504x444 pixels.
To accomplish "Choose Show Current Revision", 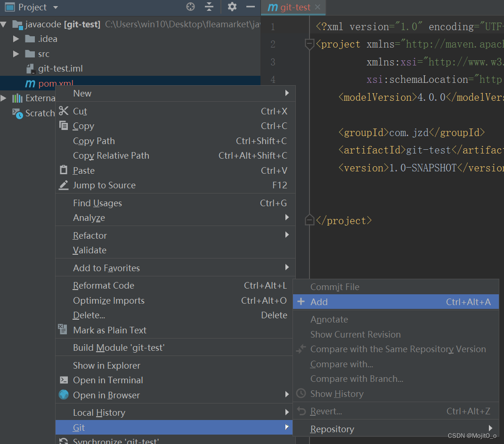I will tap(396, 334).
